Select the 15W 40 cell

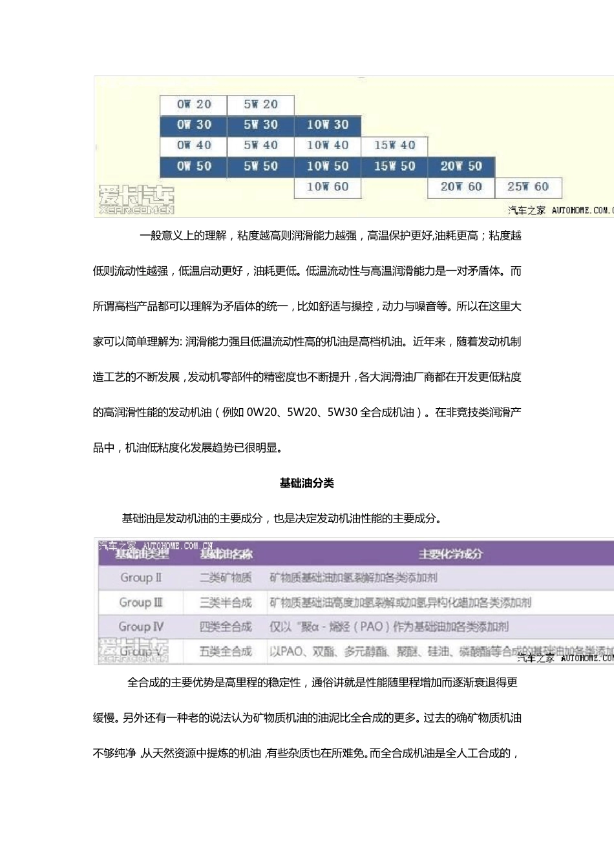pyautogui.click(x=394, y=146)
